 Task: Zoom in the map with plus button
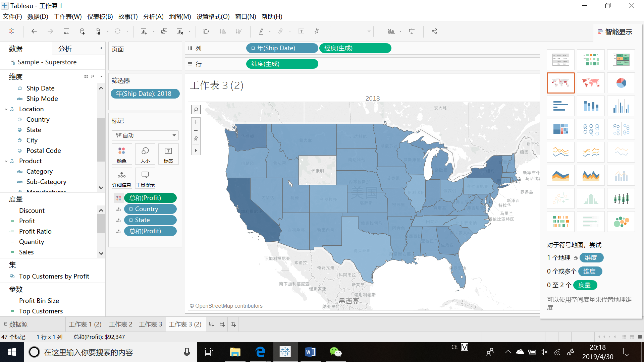coord(196,122)
